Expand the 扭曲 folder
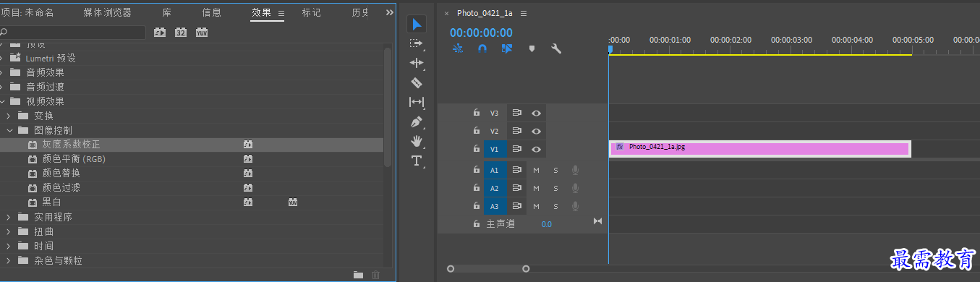The width and height of the screenshot is (980, 282). click(9, 231)
